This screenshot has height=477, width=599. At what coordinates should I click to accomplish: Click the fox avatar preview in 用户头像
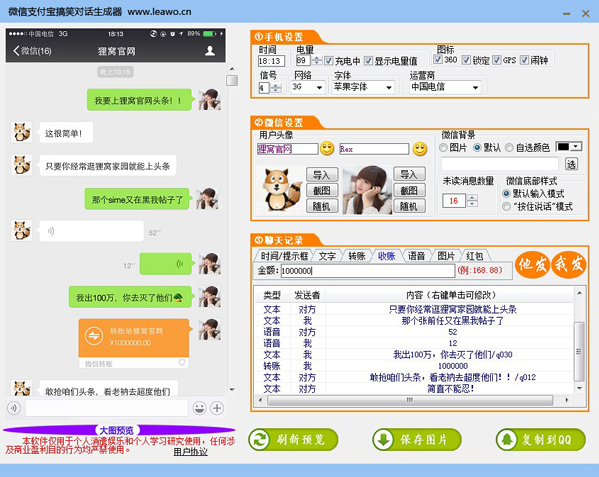point(282,190)
